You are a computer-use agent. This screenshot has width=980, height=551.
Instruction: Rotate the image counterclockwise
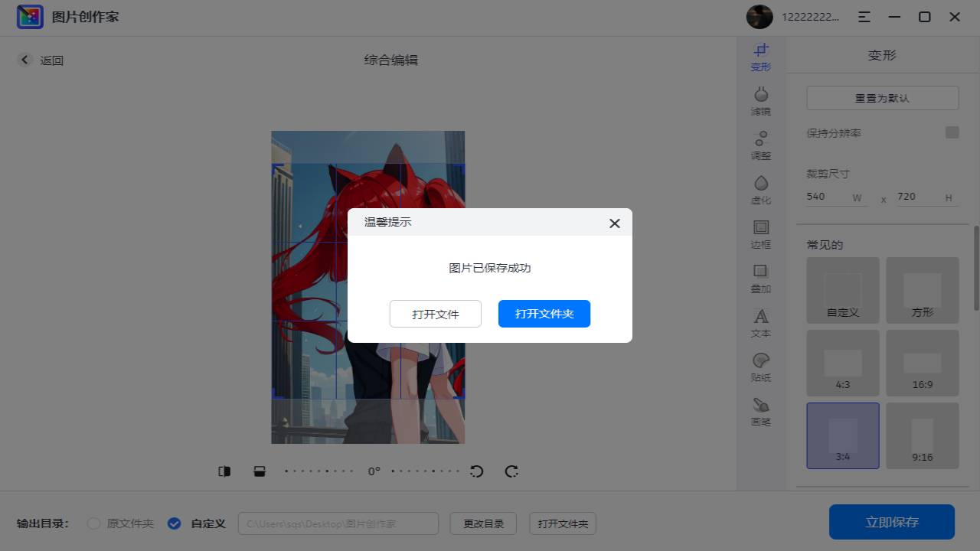(x=476, y=471)
